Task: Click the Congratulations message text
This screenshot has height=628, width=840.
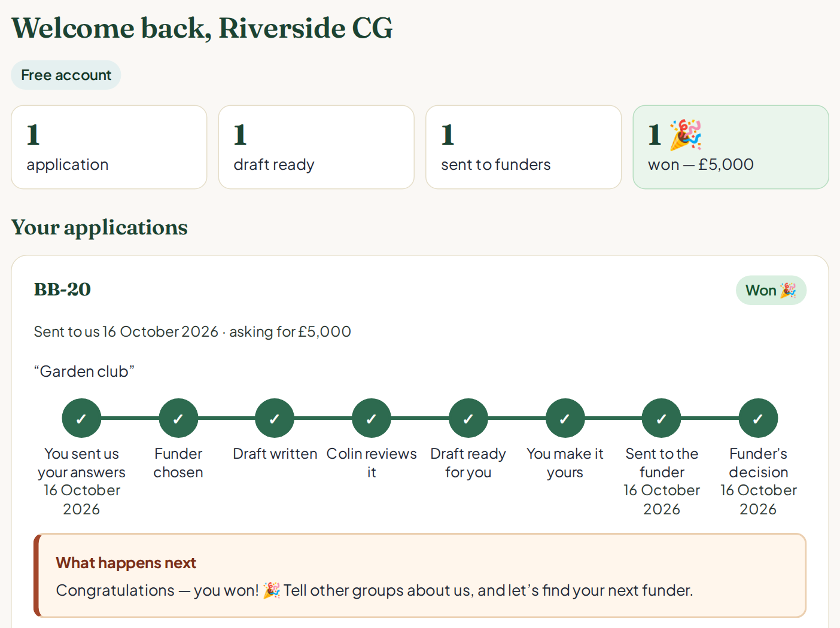Action: (375, 590)
